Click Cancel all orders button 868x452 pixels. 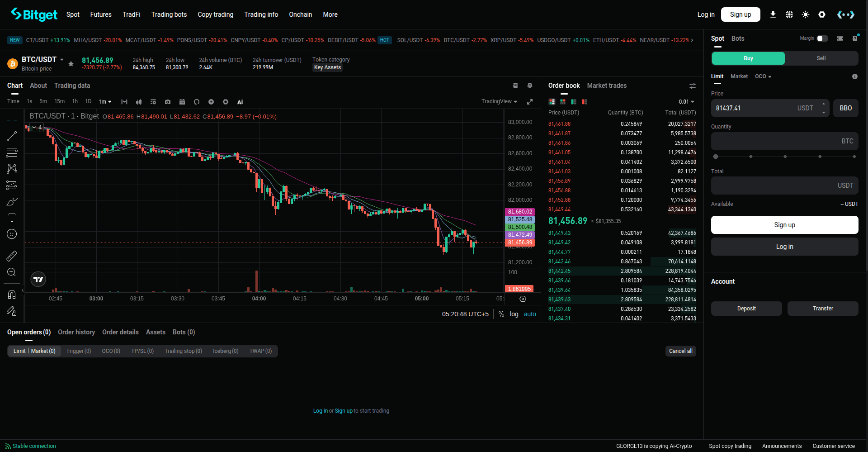point(680,351)
